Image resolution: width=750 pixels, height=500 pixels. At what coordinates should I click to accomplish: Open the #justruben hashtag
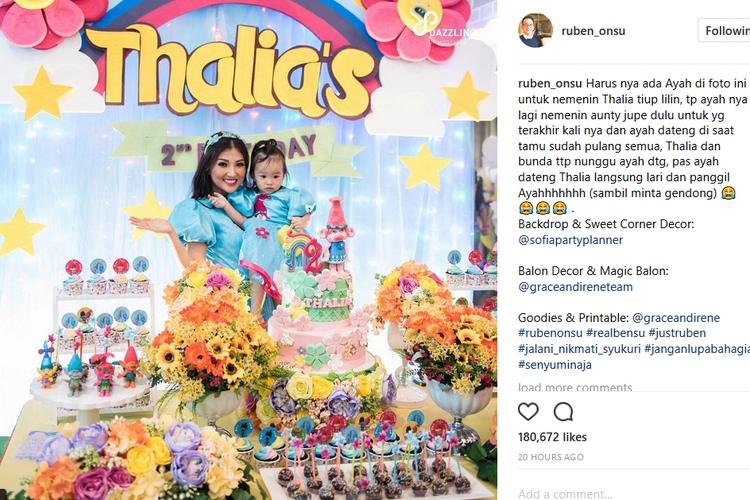[677, 333]
